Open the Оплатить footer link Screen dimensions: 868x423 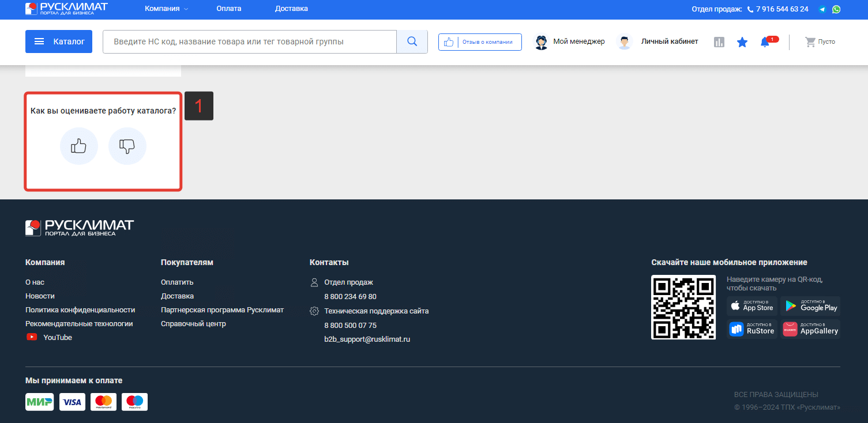click(177, 282)
